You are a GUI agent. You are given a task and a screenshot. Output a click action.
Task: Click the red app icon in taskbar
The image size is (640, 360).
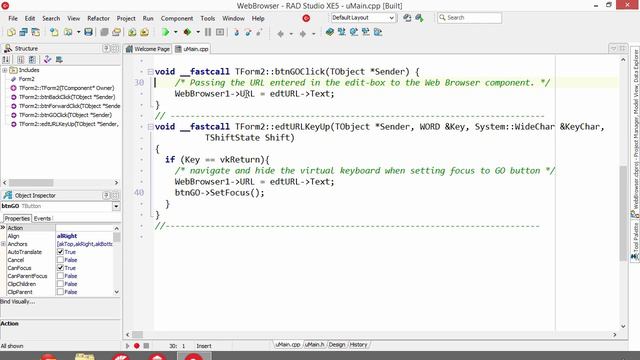[194, 356]
